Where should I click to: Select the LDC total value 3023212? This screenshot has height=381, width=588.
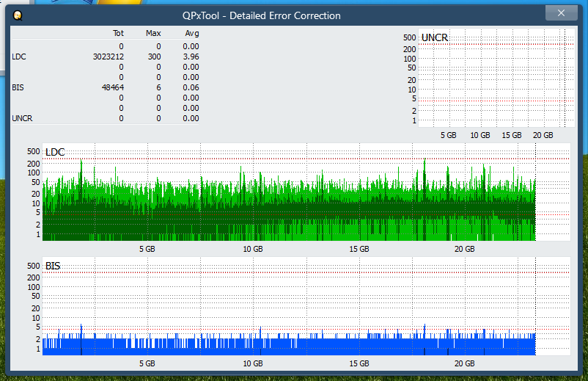108,57
